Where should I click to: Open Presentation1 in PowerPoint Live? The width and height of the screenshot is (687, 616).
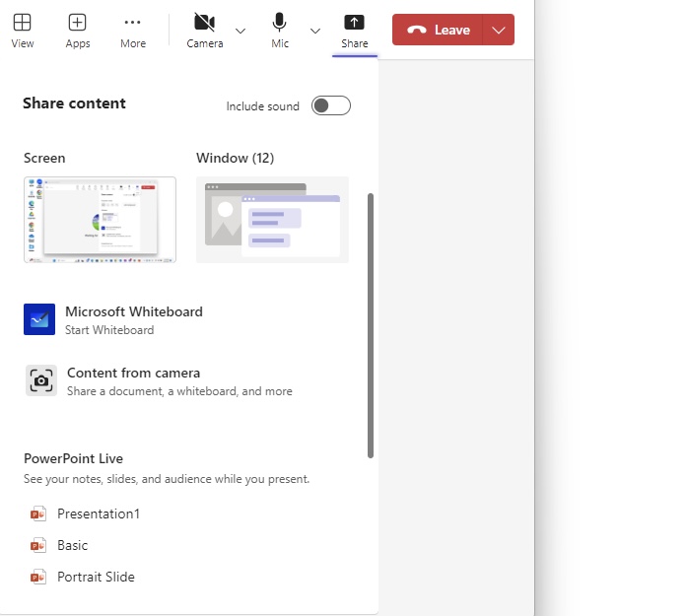pos(99,513)
